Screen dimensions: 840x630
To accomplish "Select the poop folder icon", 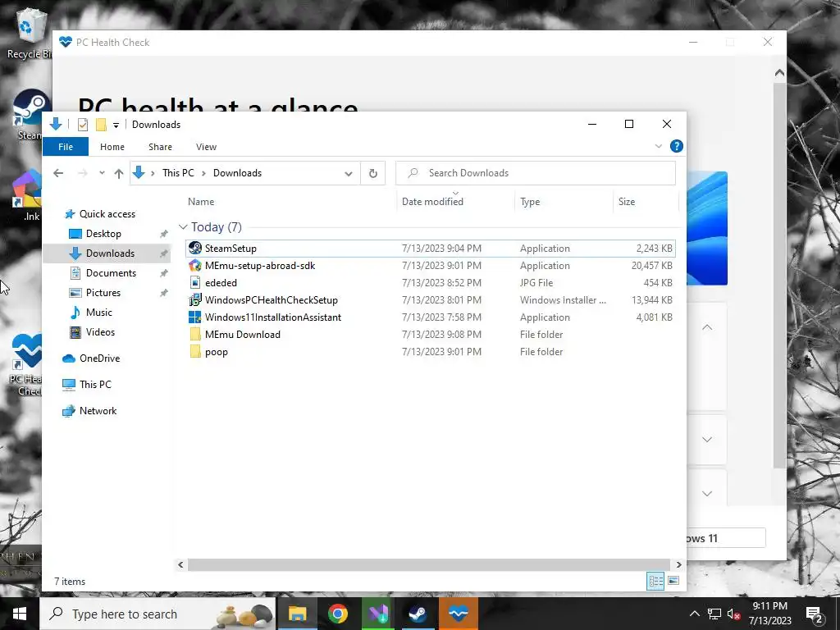I will pos(195,351).
